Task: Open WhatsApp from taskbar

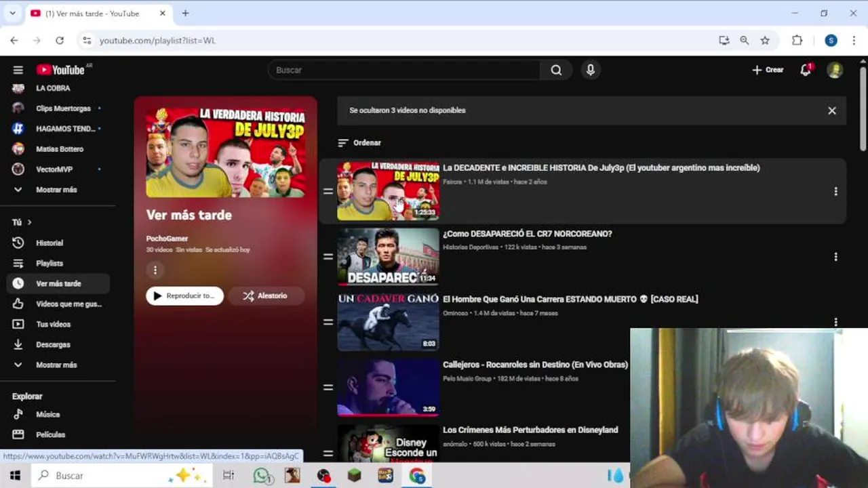Action: tap(262, 476)
